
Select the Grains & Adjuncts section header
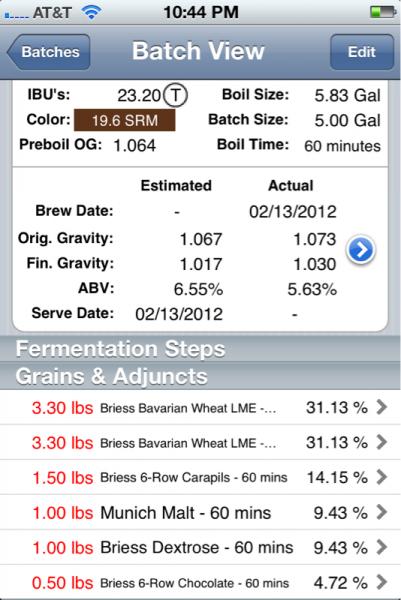point(200,376)
